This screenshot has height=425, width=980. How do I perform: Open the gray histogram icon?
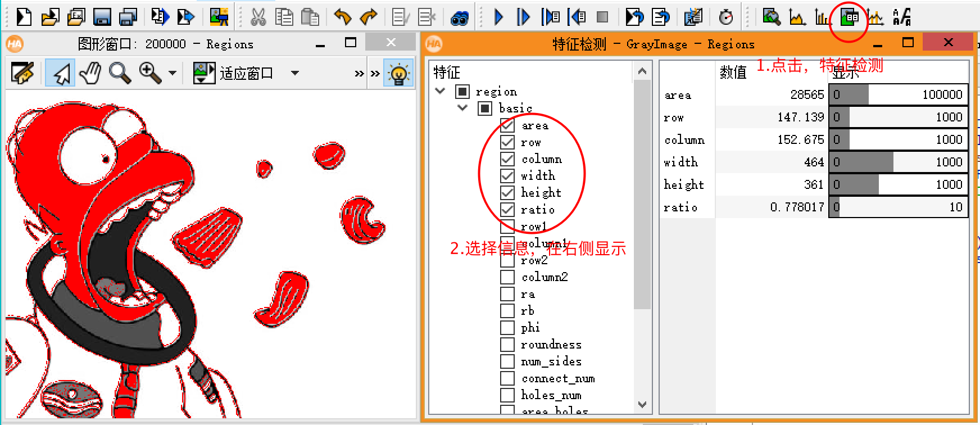point(797,17)
